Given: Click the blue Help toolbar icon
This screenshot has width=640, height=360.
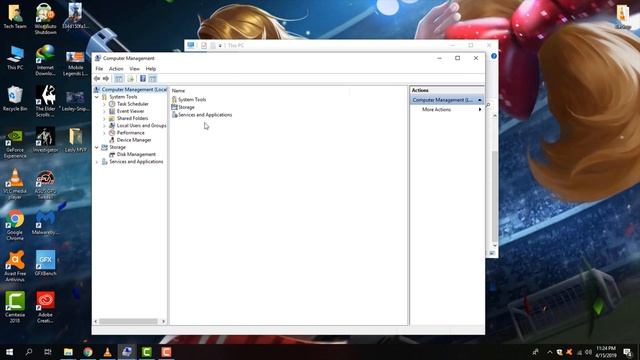Looking at the screenshot, I should pyautogui.click(x=143, y=78).
